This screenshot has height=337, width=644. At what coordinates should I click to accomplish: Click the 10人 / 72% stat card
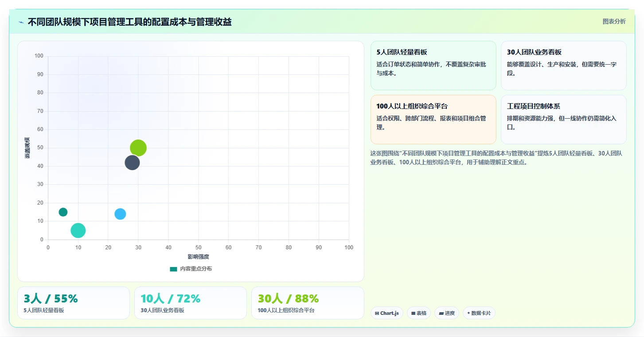[191, 303]
